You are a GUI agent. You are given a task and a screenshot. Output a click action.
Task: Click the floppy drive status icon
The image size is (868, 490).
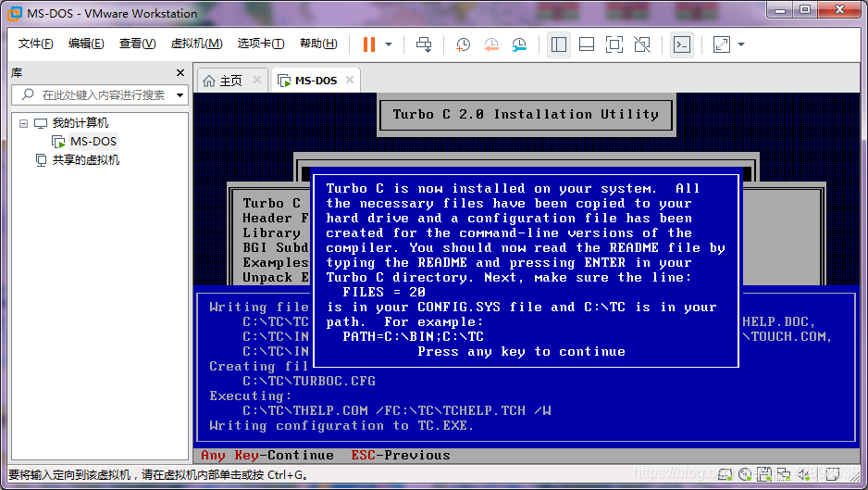(x=764, y=474)
